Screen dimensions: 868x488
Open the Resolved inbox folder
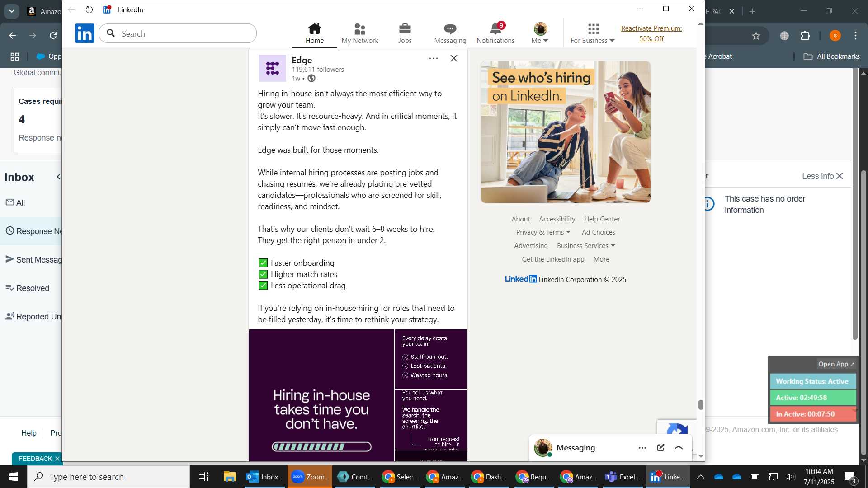(27, 288)
